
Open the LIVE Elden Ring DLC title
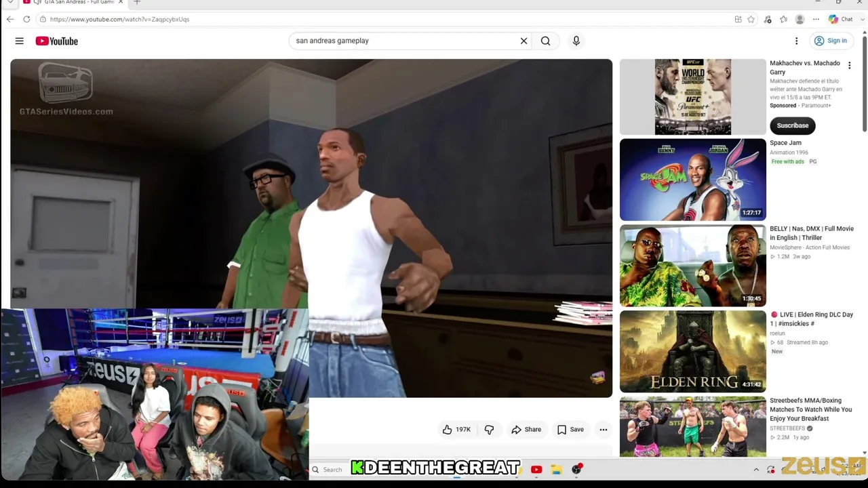pos(812,319)
